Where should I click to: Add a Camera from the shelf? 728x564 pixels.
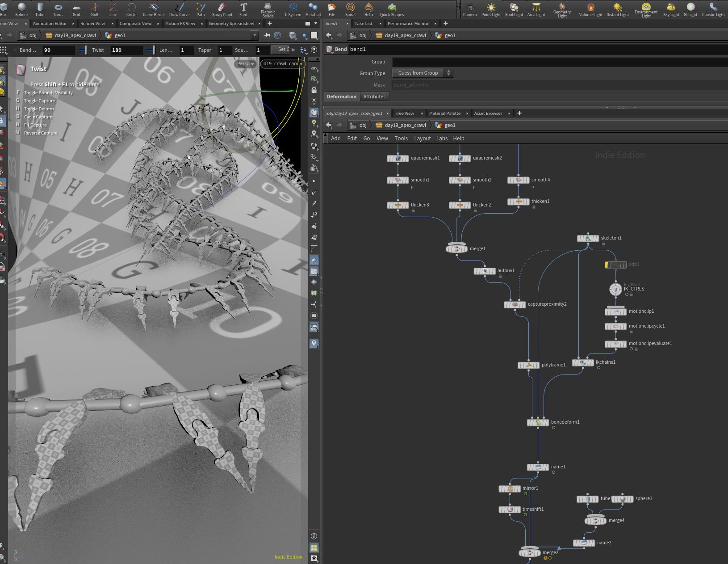pos(470,9)
